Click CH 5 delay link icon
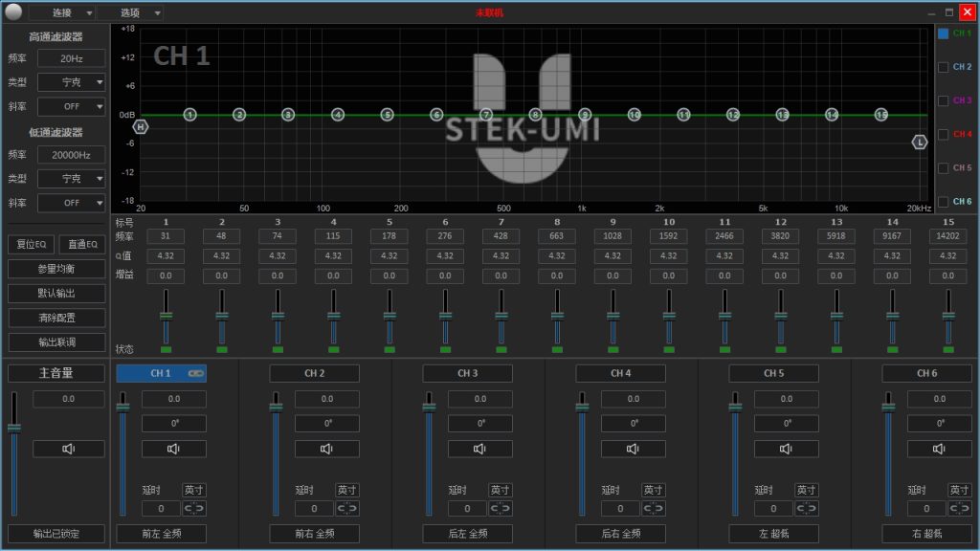The width and height of the screenshot is (980, 551). tap(806, 509)
